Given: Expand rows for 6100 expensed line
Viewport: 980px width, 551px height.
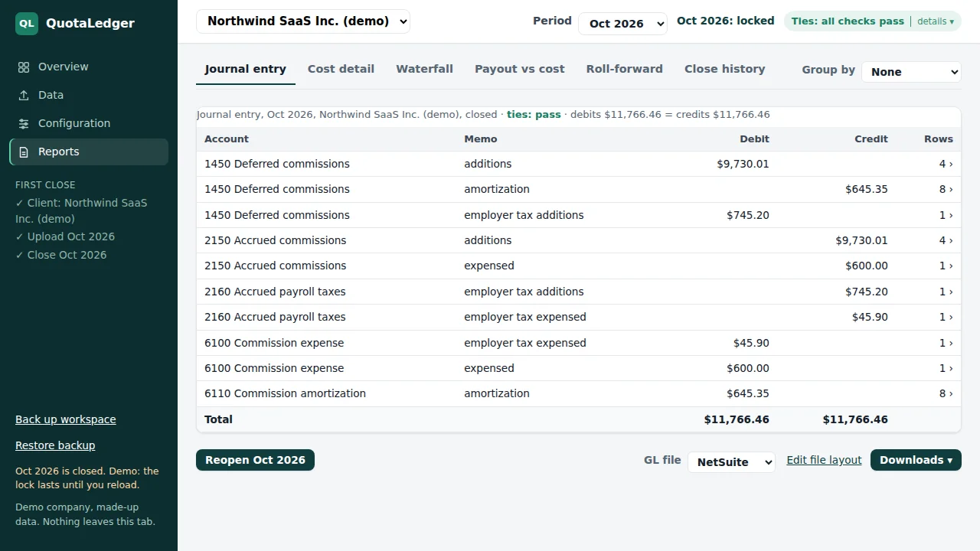Looking at the screenshot, I should tap(946, 368).
